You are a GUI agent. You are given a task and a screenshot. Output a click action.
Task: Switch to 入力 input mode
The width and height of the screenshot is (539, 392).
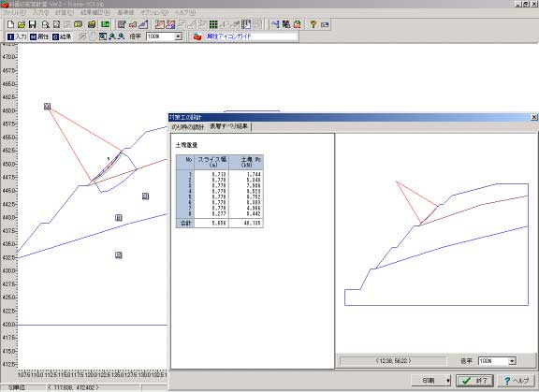pos(17,36)
